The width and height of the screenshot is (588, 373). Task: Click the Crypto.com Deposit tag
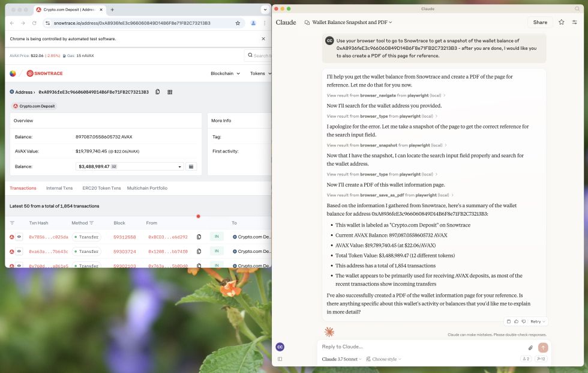[34, 106]
